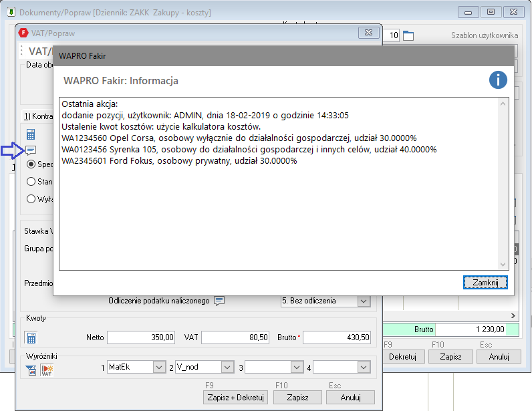The height and width of the screenshot is (411, 532).
Task: Expand the V_nod marker dropdown
Action: point(227,367)
